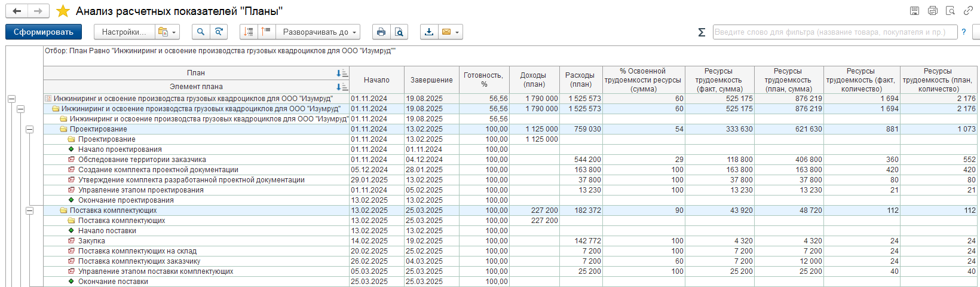Open the report variants dropdown next to Настройки
980x287 pixels.
click(x=167, y=32)
